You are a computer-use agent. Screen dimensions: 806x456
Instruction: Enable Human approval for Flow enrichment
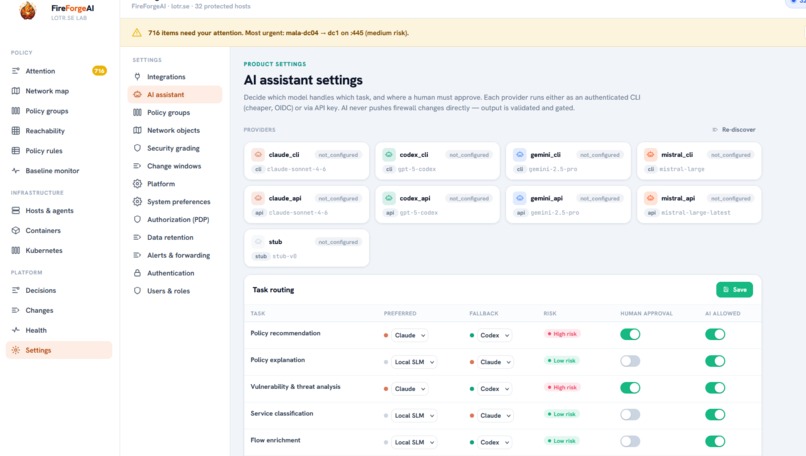coord(630,442)
